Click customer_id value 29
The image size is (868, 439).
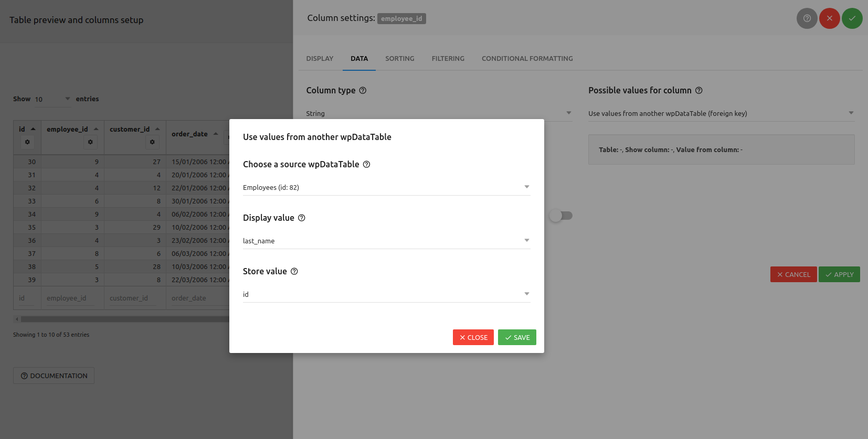(135, 227)
